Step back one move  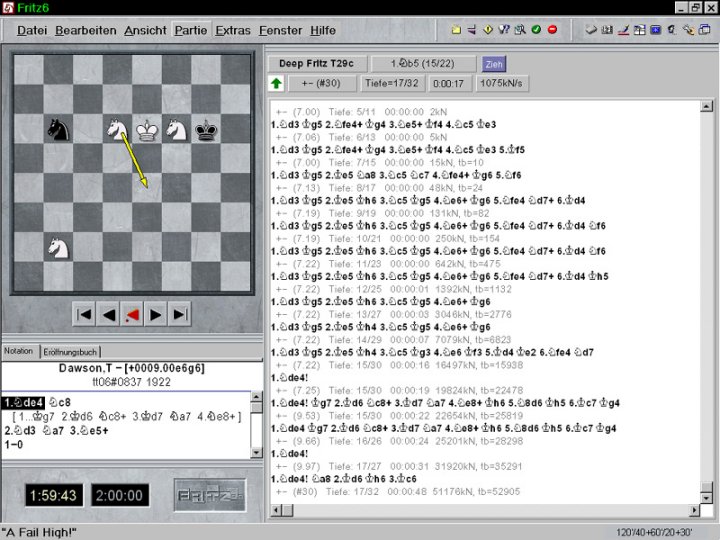pos(108,315)
